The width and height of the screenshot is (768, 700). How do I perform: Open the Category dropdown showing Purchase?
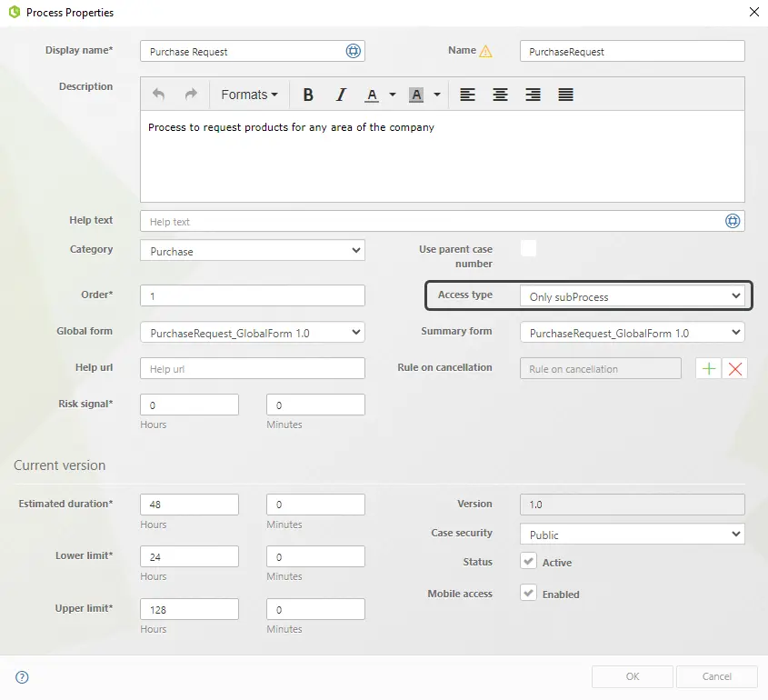[253, 250]
